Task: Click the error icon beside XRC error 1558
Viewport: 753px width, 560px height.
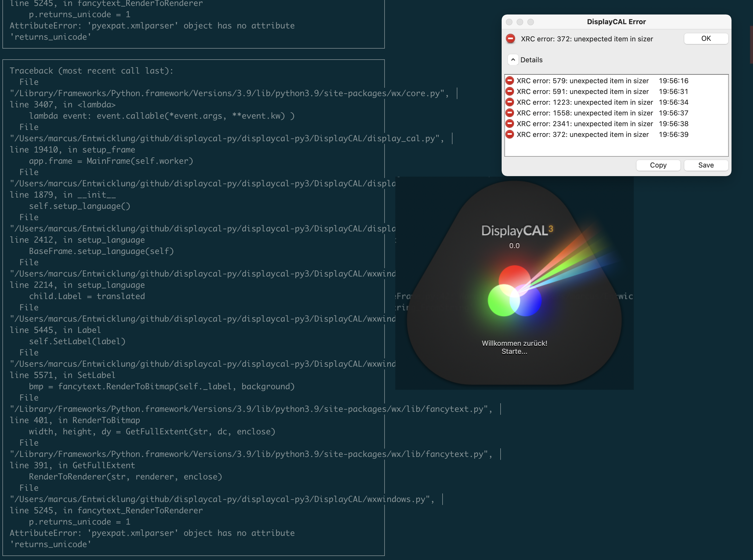Action: click(x=511, y=113)
